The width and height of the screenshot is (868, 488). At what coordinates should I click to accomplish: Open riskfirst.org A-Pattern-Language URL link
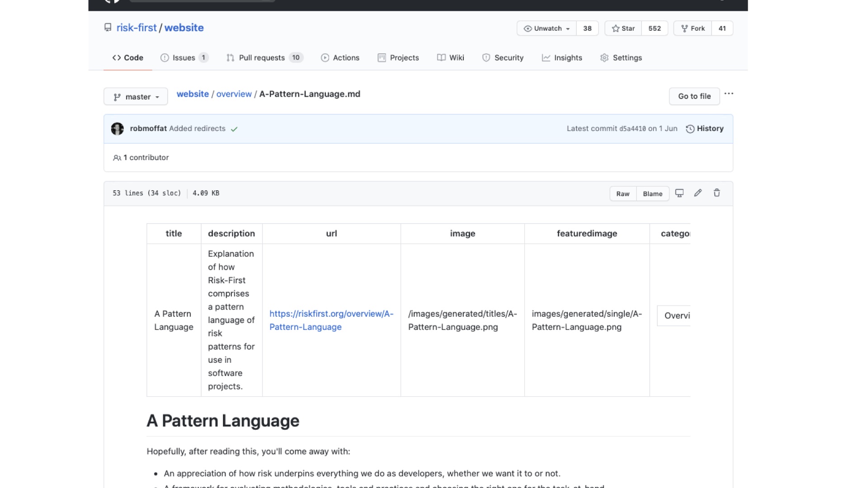(x=331, y=320)
